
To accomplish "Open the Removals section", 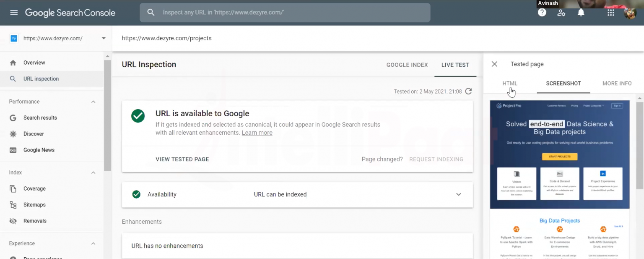I will pos(35,221).
